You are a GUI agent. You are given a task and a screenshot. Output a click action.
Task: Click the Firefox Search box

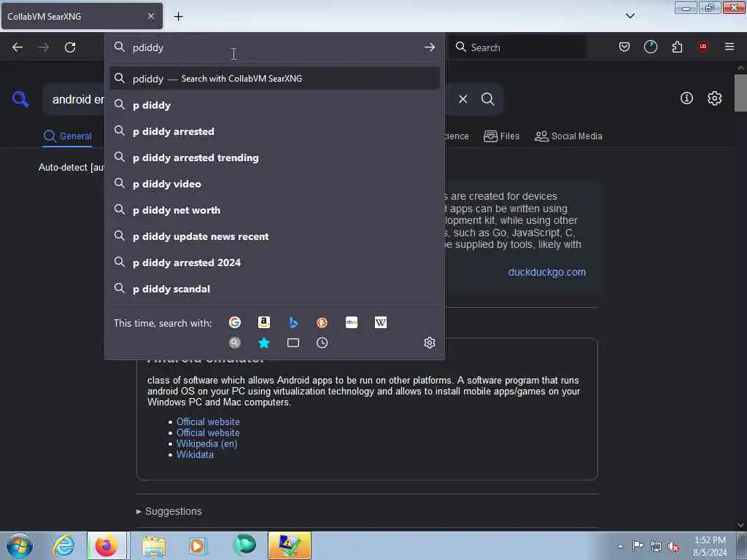pos(518,47)
